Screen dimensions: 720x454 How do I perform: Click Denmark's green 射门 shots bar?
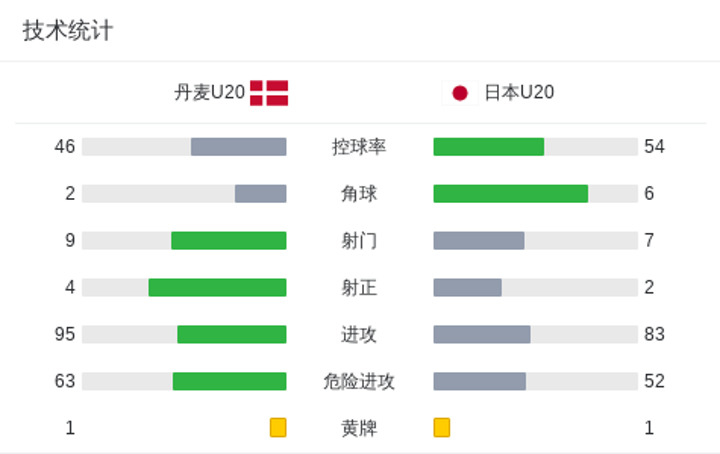click(229, 241)
